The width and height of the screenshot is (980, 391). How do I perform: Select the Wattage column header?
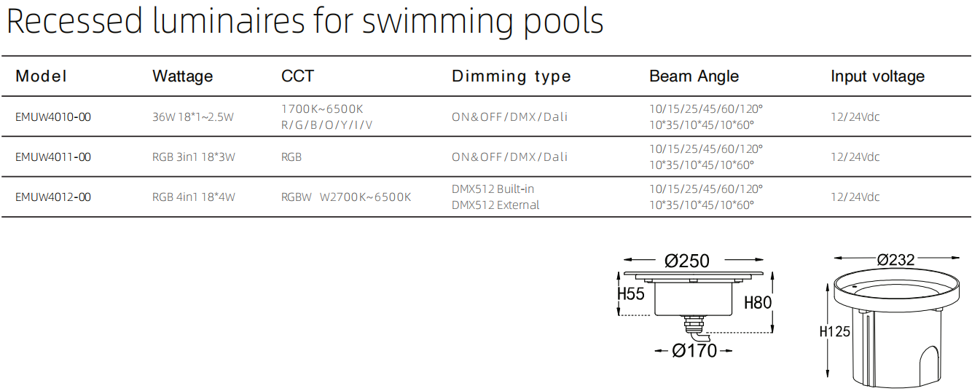coord(182,76)
